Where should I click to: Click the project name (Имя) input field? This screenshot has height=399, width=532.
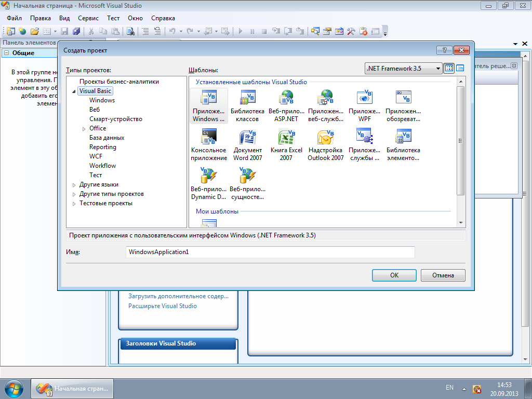270,252
